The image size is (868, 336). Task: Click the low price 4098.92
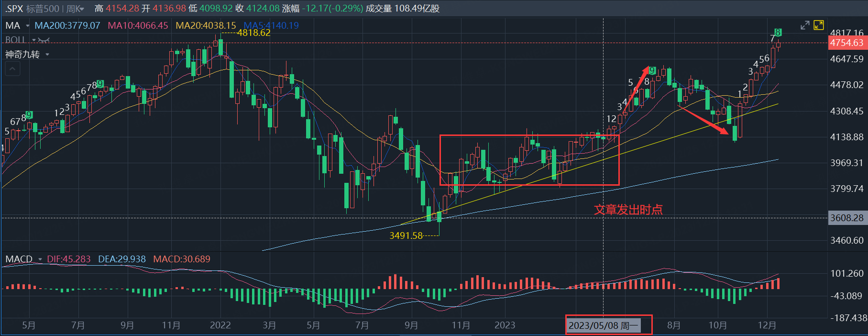tap(216, 9)
